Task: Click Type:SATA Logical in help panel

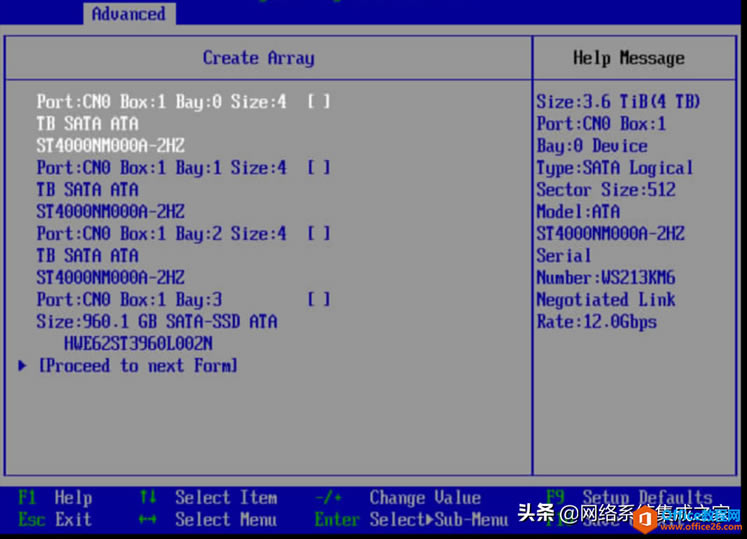Action: click(615, 167)
